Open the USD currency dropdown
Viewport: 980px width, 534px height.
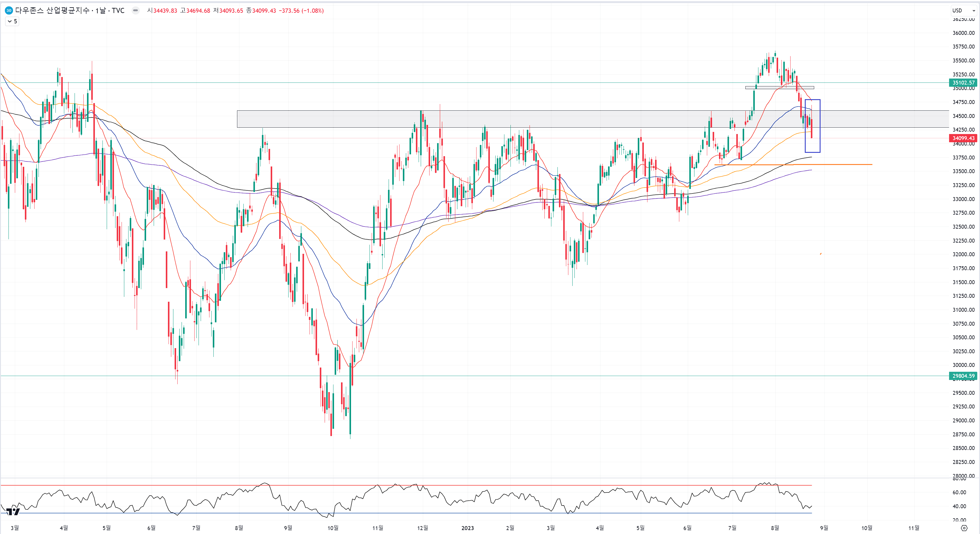963,11
